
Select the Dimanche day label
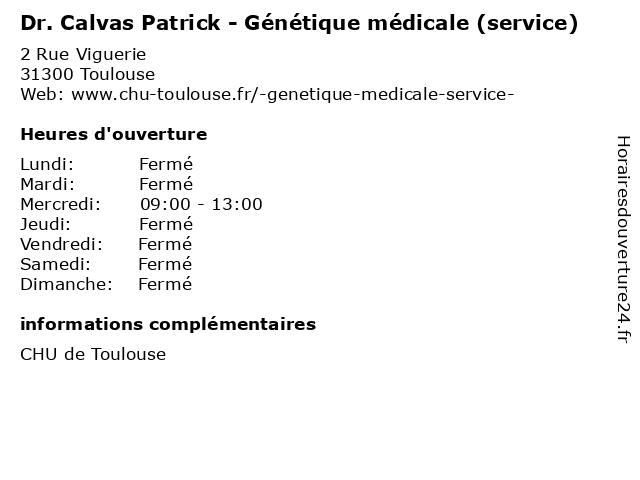[x=66, y=284]
